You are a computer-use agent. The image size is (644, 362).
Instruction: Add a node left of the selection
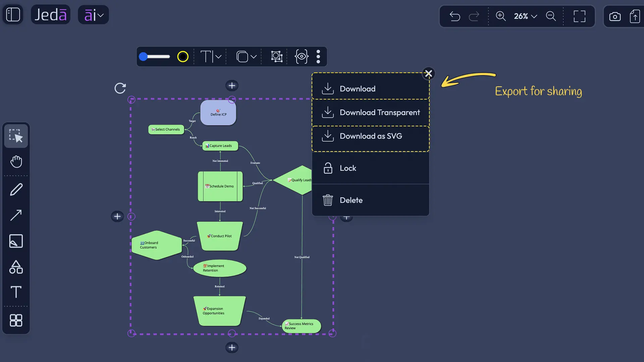pos(117,217)
